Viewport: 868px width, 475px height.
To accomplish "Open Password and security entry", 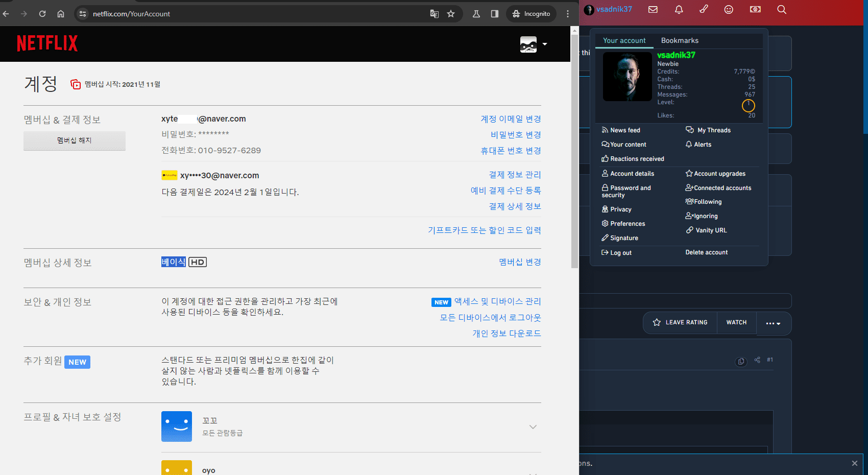I will 626,191.
